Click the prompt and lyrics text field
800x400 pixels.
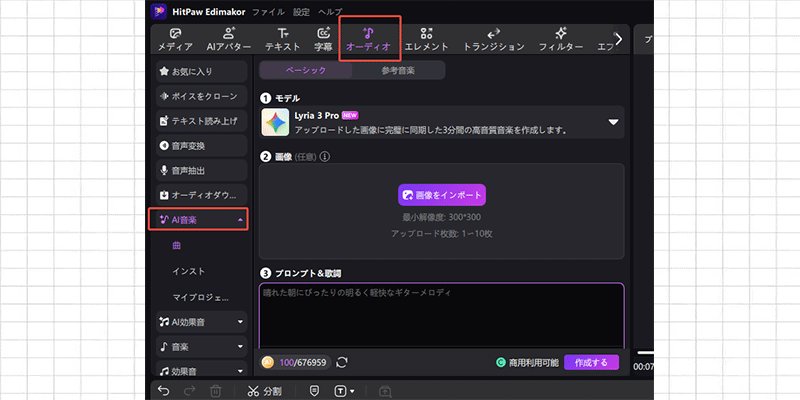(x=441, y=315)
